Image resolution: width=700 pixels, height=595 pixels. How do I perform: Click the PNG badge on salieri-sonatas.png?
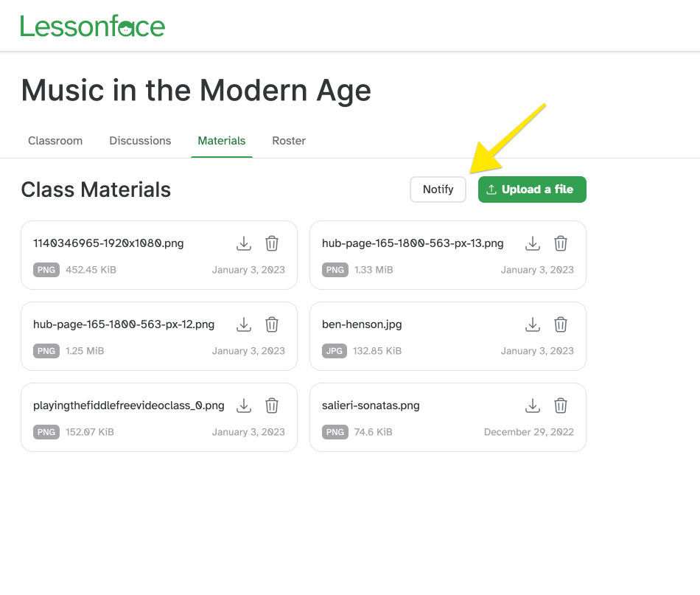[x=335, y=432]
